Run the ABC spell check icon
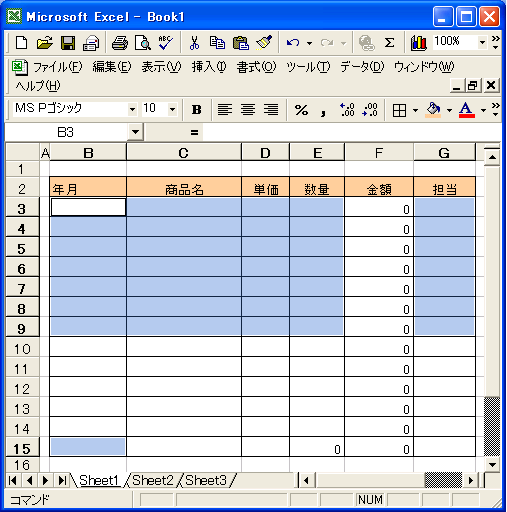Image resolution: width=507 pixels, height=512 pixels. point(165,43)
